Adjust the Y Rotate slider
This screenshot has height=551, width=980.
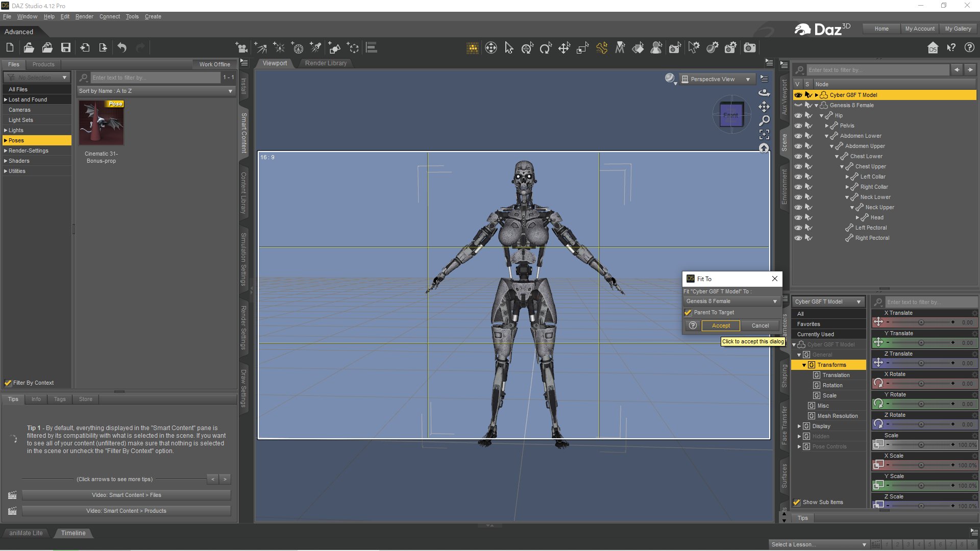click(x=921, y=404)
